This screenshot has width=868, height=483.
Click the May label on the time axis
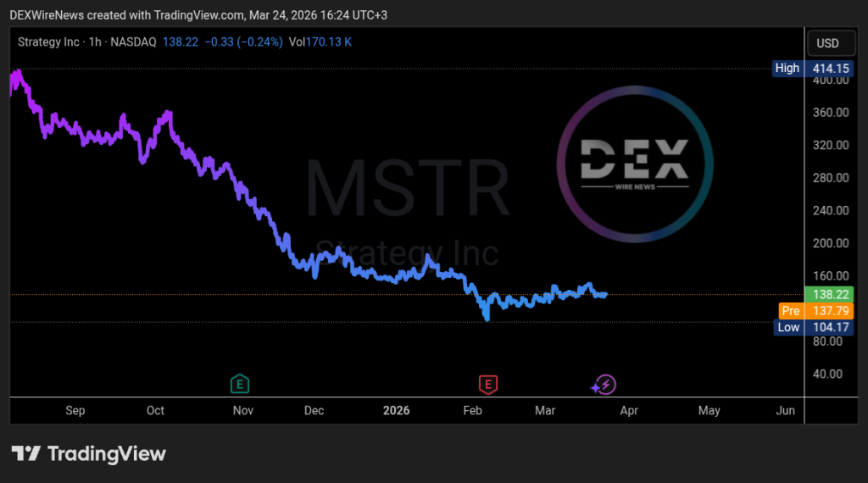[709, 410]
